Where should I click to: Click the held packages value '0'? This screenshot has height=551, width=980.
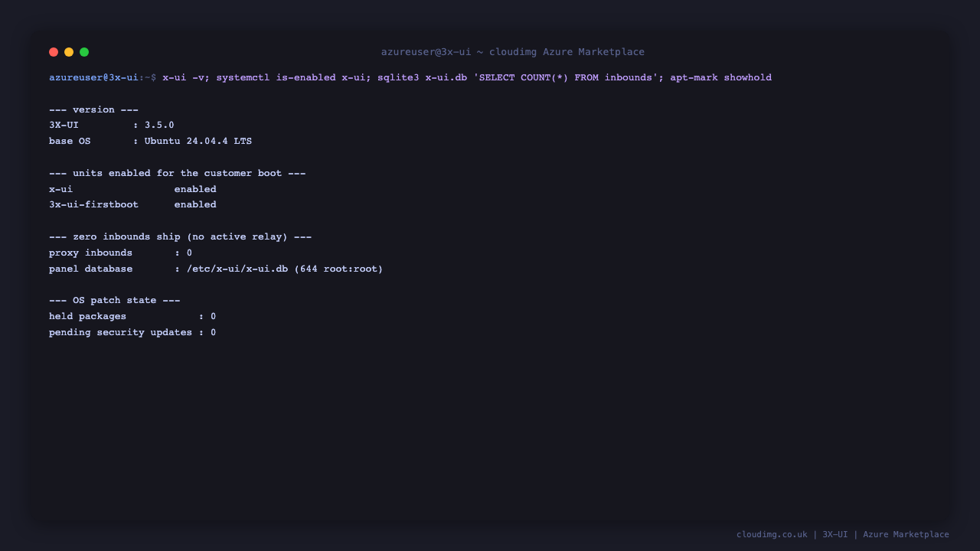213,316
